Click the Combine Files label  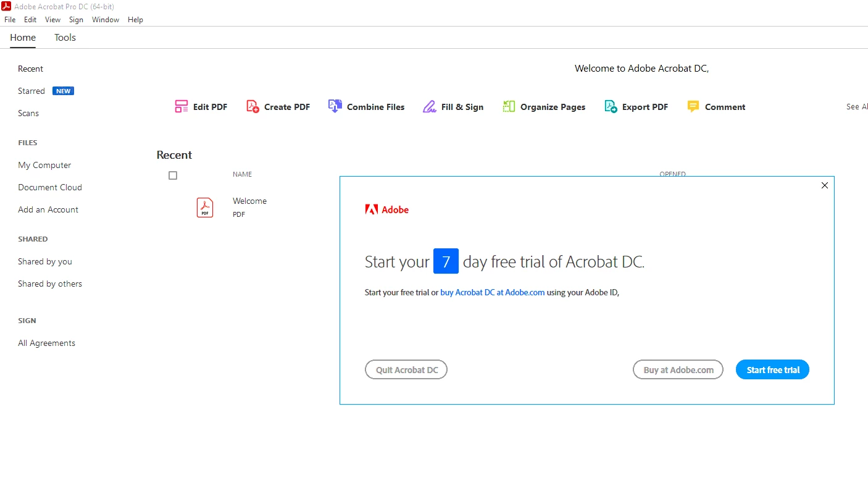pyautogui.click(x=376, y=107)
